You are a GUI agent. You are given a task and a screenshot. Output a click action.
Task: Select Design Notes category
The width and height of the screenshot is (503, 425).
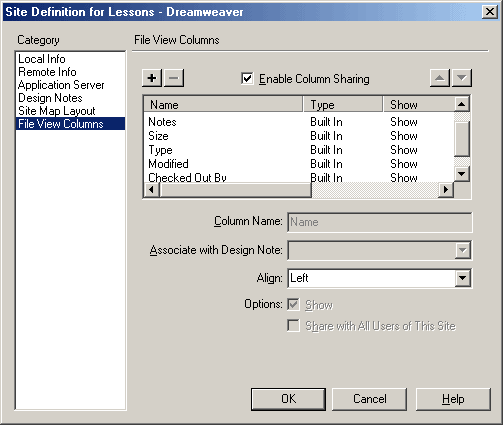point(50,98)
